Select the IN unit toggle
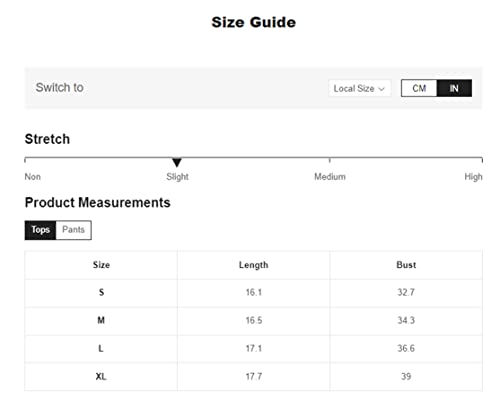Image resolution: width=500 pixels, height=401 pixels. [454, 88]
